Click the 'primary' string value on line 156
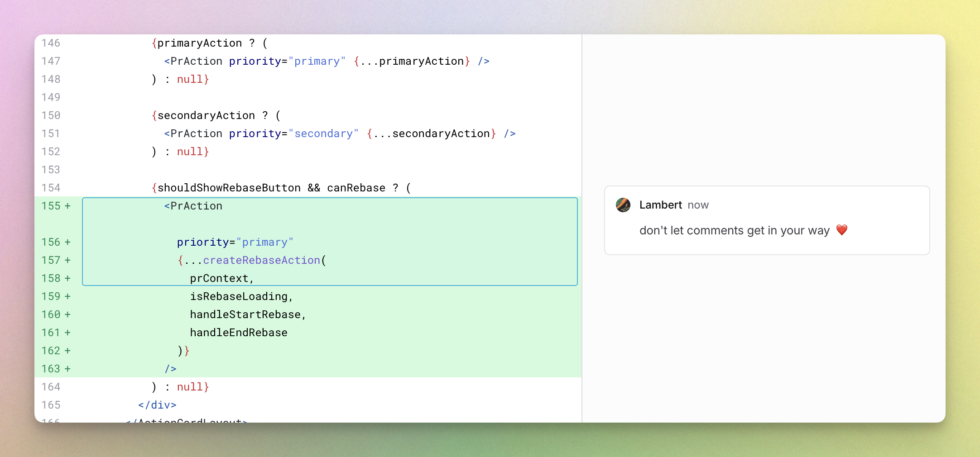 pos(265,242)
